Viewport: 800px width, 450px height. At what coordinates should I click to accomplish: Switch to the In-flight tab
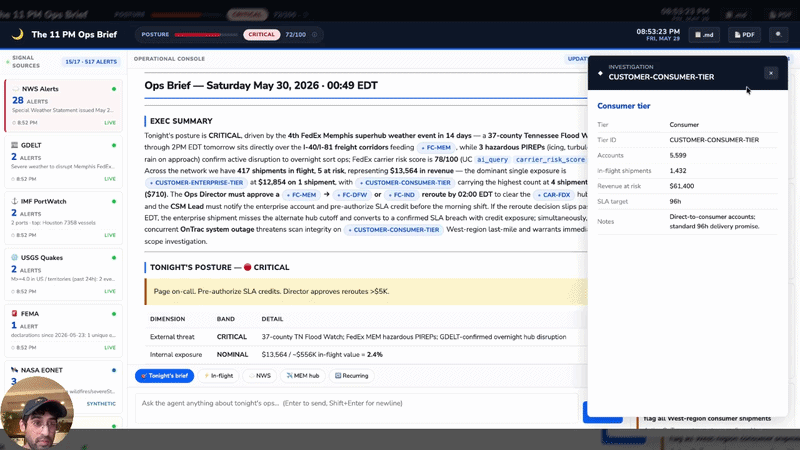click(x=219, y=376)
